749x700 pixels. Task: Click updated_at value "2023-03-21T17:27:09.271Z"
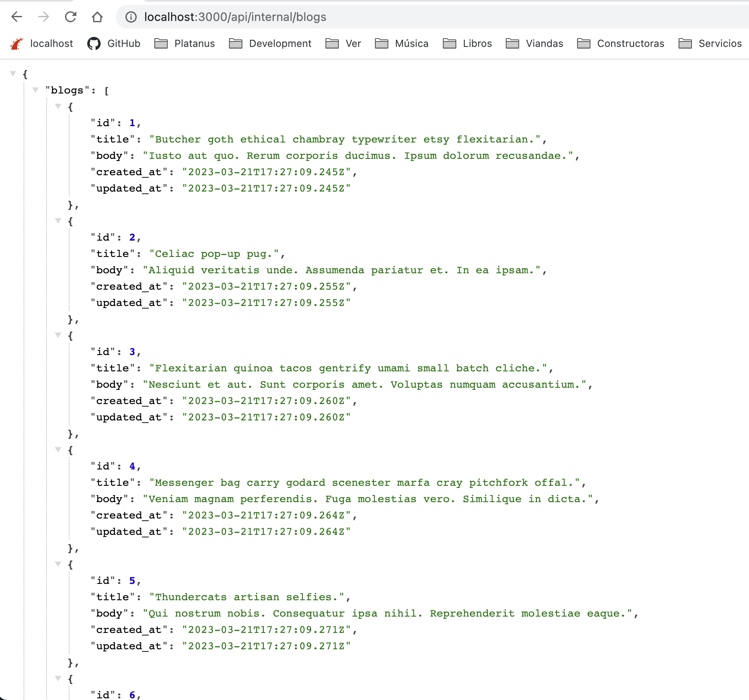coord(266,646)
